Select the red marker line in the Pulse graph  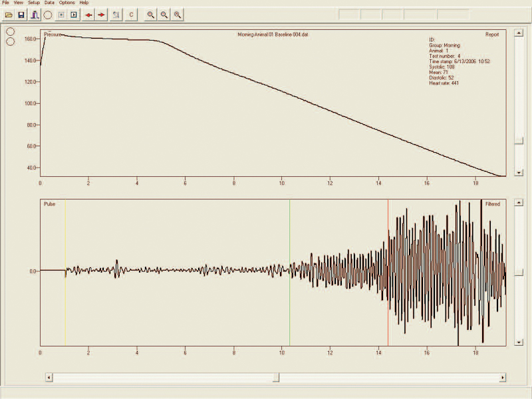coord(388,273)
